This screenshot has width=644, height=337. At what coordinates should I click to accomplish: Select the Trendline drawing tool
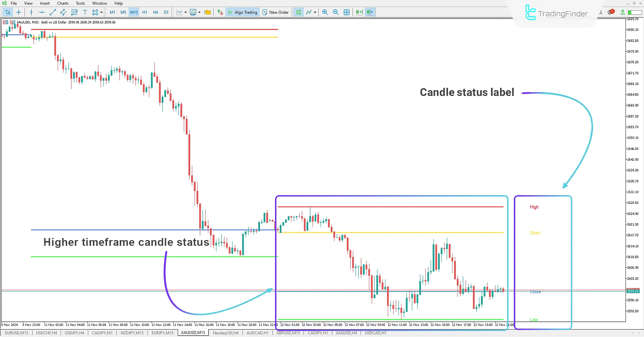click(x=53, y=12)
